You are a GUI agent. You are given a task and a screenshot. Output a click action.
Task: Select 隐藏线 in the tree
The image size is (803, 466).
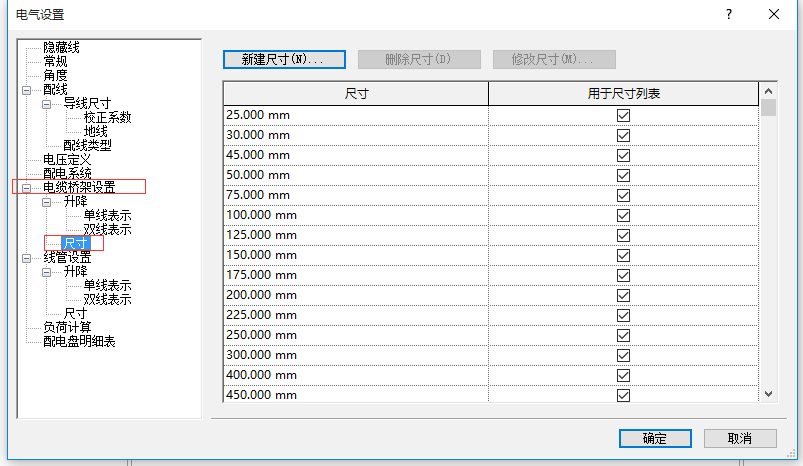[61, 48]
